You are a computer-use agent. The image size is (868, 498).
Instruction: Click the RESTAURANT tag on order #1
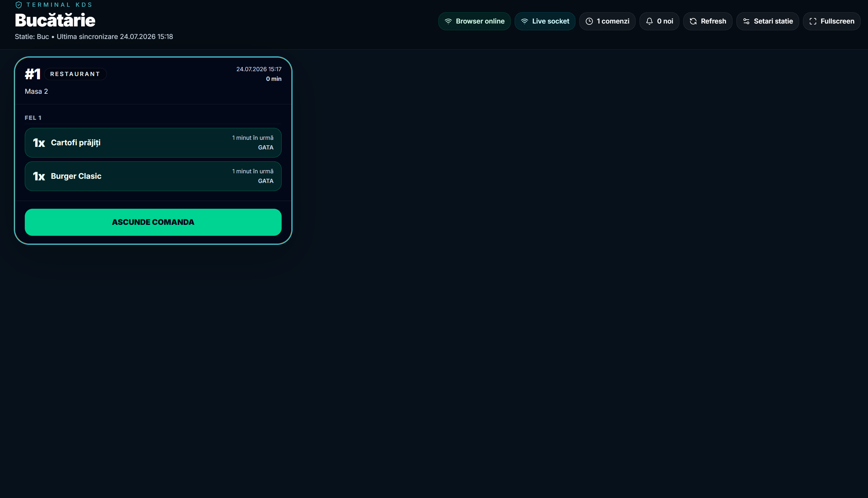tap(75, 74)
